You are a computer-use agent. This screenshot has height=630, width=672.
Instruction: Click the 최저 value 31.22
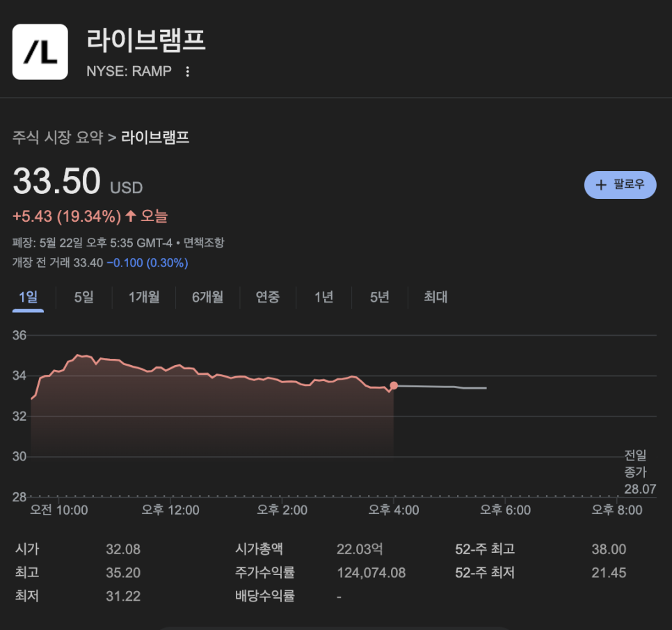pyautogui.click(x=123, y=596)
